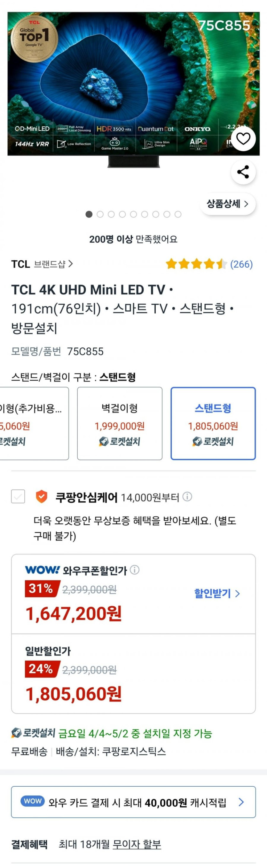
Task: Open the 상품상세 product details button
Action: 227,204
